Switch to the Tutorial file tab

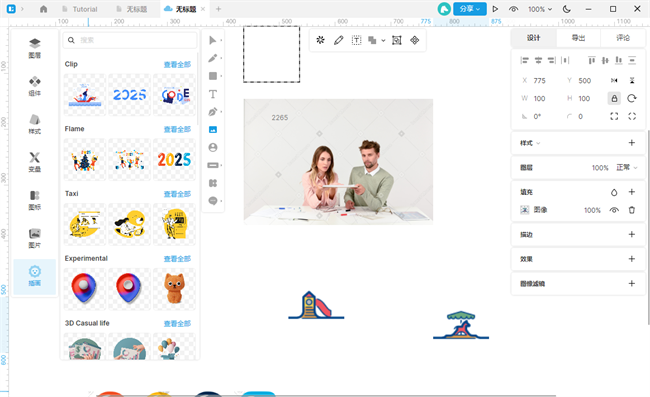click(79, 9)
